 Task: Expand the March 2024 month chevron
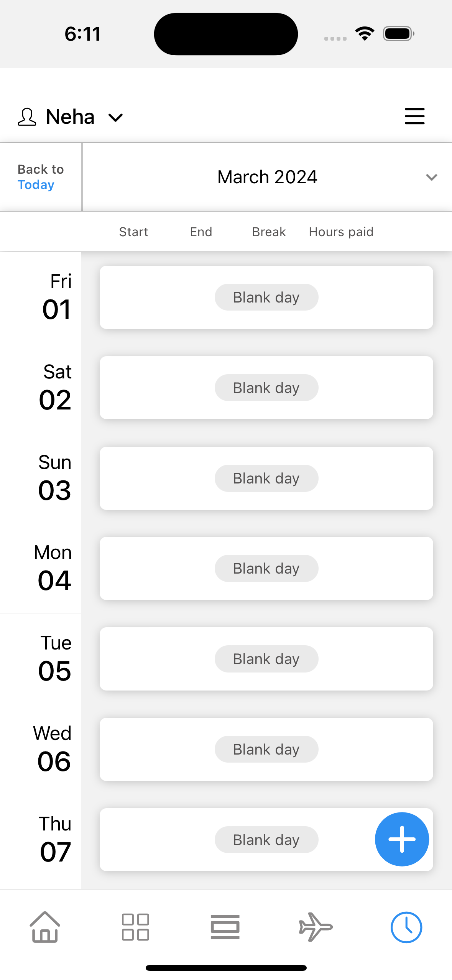[431, 177]
